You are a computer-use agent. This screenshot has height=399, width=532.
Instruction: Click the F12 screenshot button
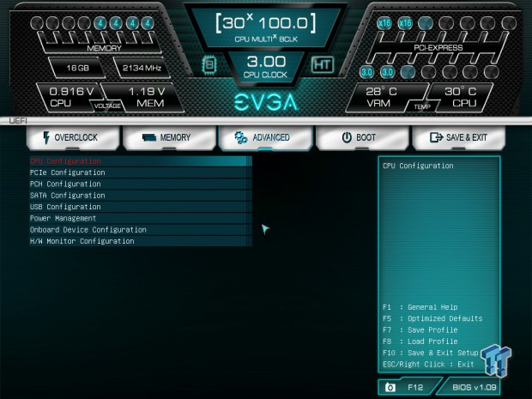(408, 387)
